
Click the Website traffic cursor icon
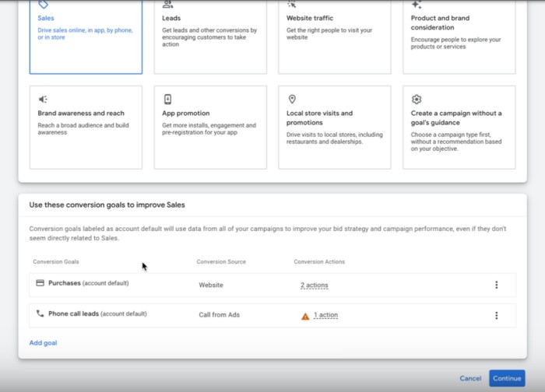(292, 4)
